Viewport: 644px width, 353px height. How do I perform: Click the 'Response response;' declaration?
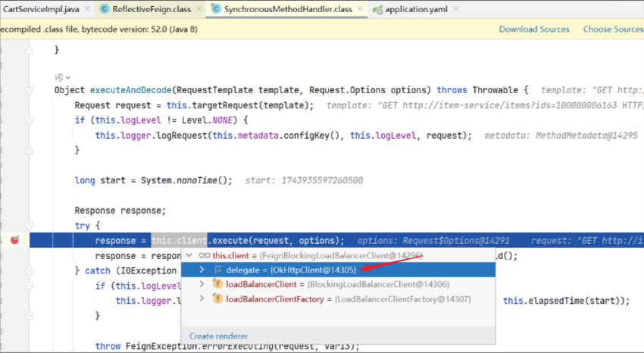120,211
